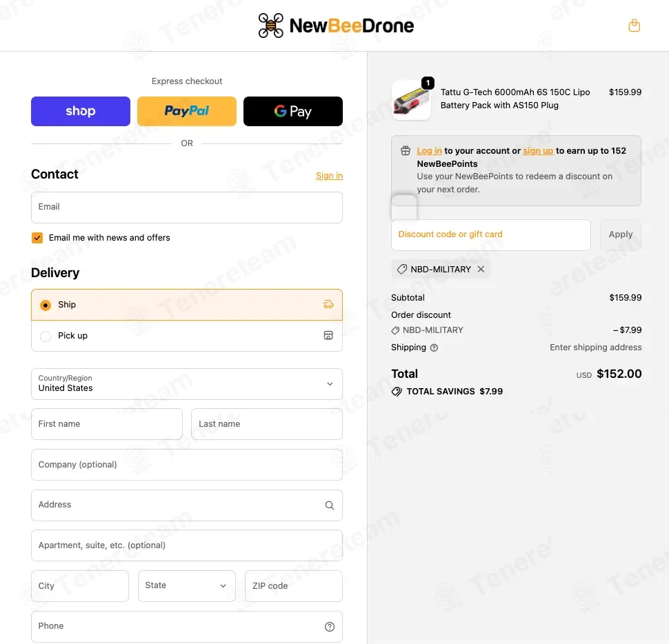Click the delivery truck icon on Ship
This screenshot has height=644, width=669.
[x=328, y=305]
